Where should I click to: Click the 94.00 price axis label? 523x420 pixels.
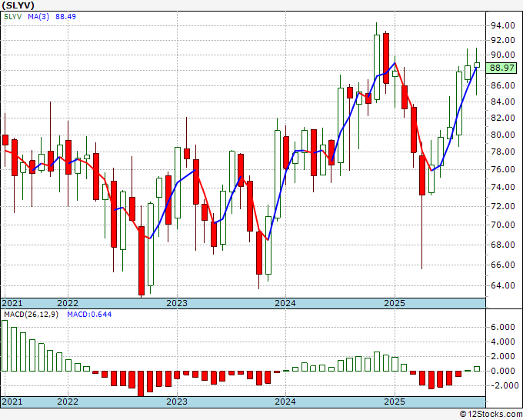(502, 25)
